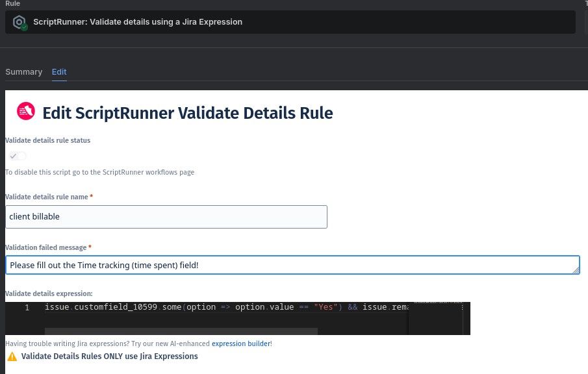Image resolution: width=588 pixels, height=374 pixels.
Task: Click the Validate details expression label
Action: [49, 293]
